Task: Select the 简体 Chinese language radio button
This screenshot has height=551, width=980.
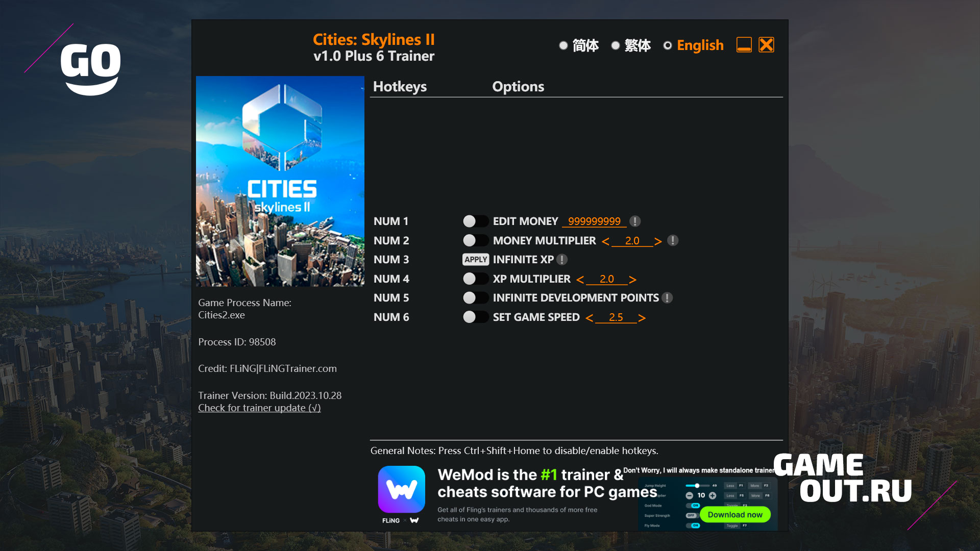Action: (562, 45)
